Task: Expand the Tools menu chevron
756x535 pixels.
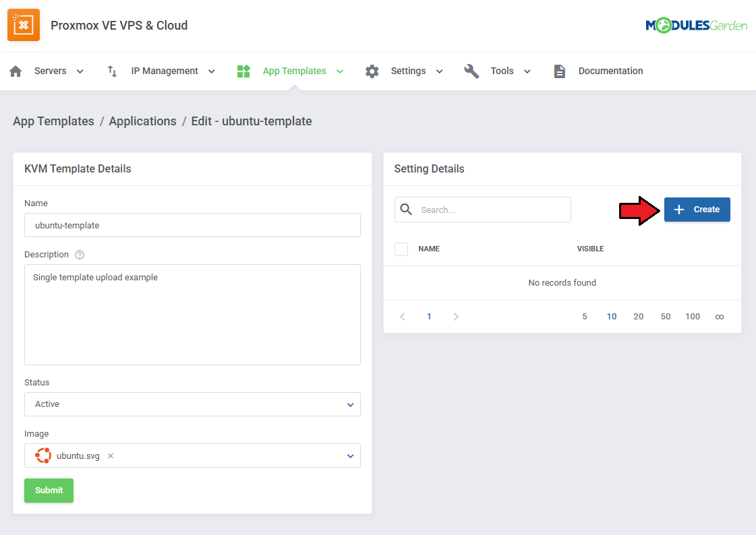Action: pos(527,71)
